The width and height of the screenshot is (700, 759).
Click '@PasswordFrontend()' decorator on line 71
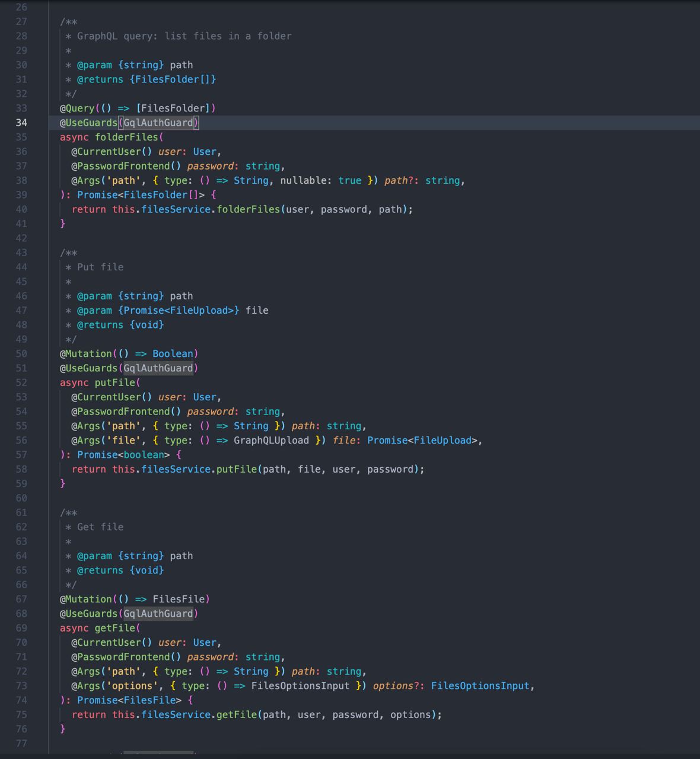126,657
